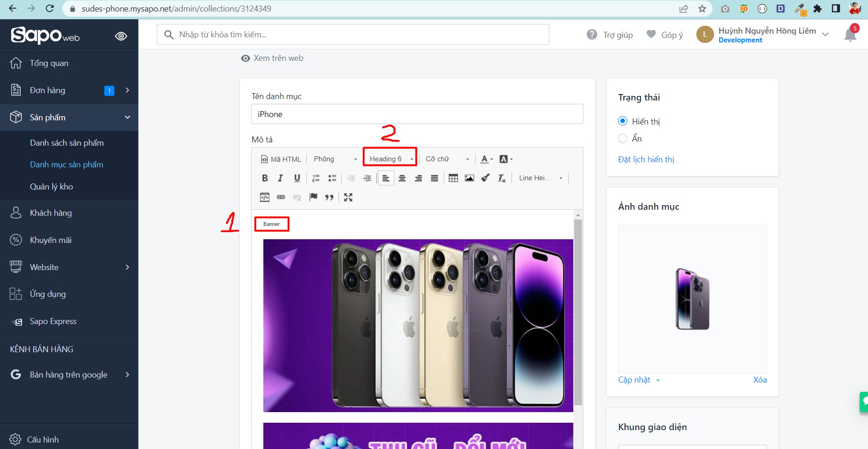This screenshot has height=449, width=868.
Task: Open the background color picker
Action: point(505,159)
